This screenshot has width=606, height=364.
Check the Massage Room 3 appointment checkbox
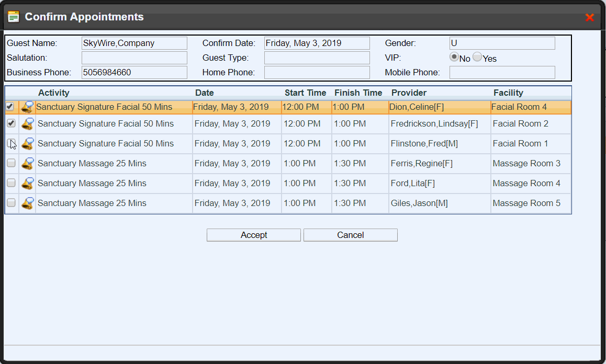click(11, 163)
